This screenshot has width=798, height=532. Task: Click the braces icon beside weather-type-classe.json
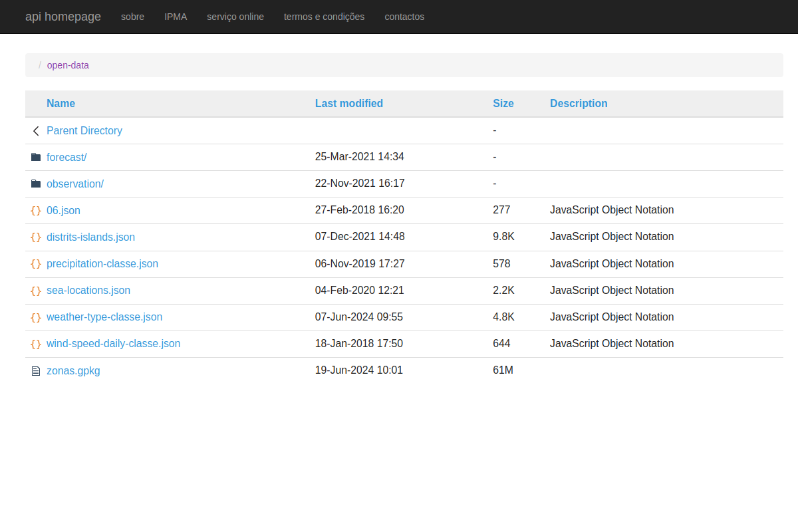tap(36, 317)
